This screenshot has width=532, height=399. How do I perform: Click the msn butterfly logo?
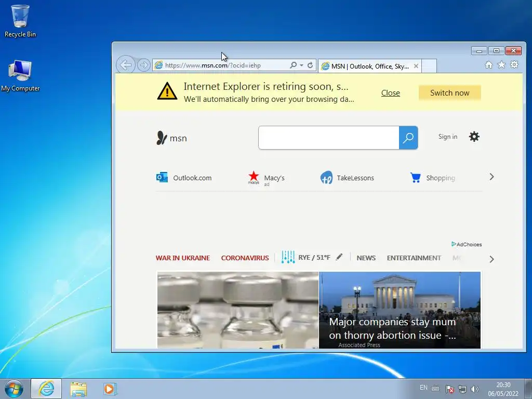(171, 138)
